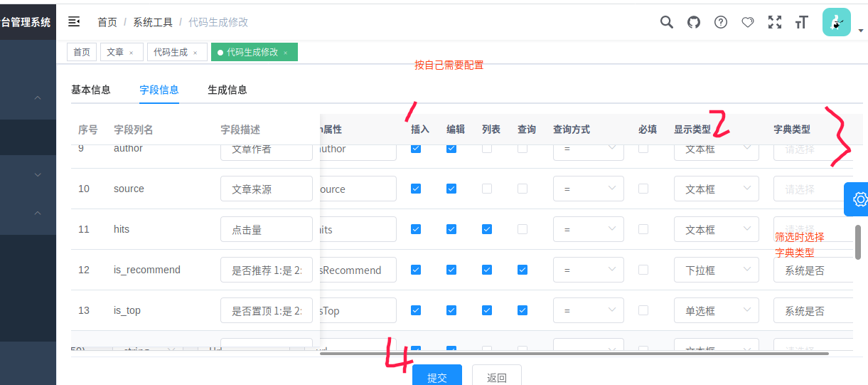Close the 文章 tab
Viewport: 868px width, 385px height.
coord(132,53)
